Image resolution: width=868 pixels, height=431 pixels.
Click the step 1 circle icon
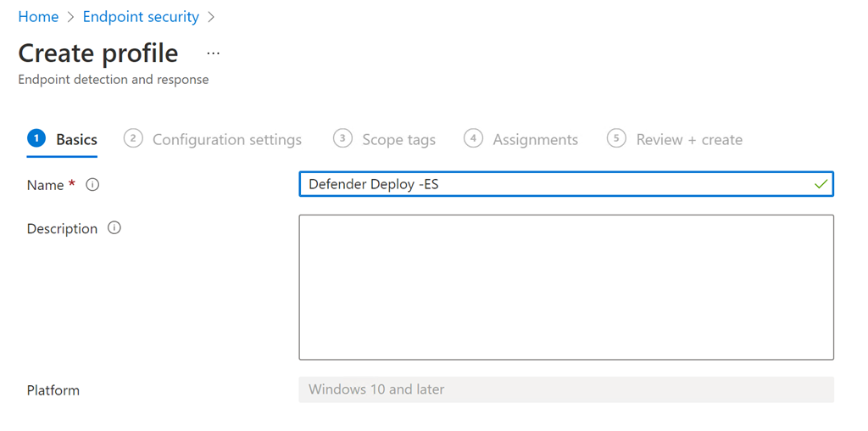click(x=36, y=138)
